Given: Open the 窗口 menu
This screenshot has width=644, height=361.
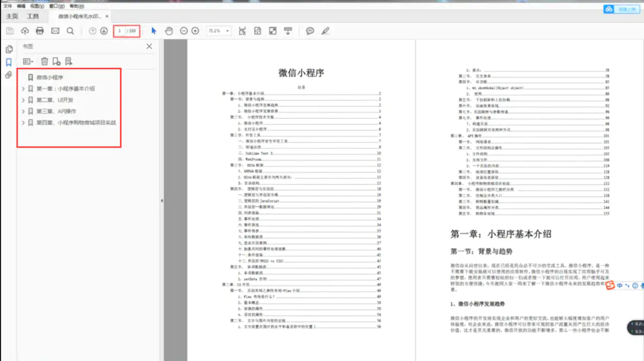Looking at the screenshot, I should [56, 6].
